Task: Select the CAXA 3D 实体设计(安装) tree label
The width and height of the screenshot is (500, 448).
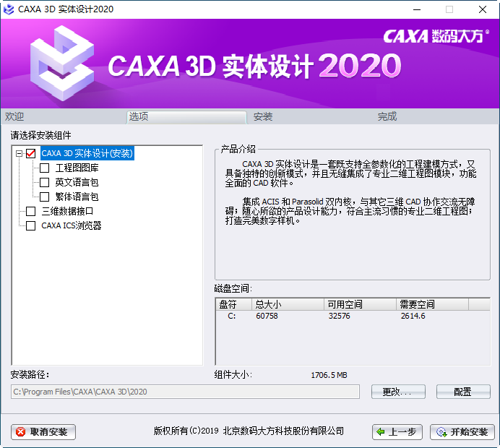Action: point(87,153)
